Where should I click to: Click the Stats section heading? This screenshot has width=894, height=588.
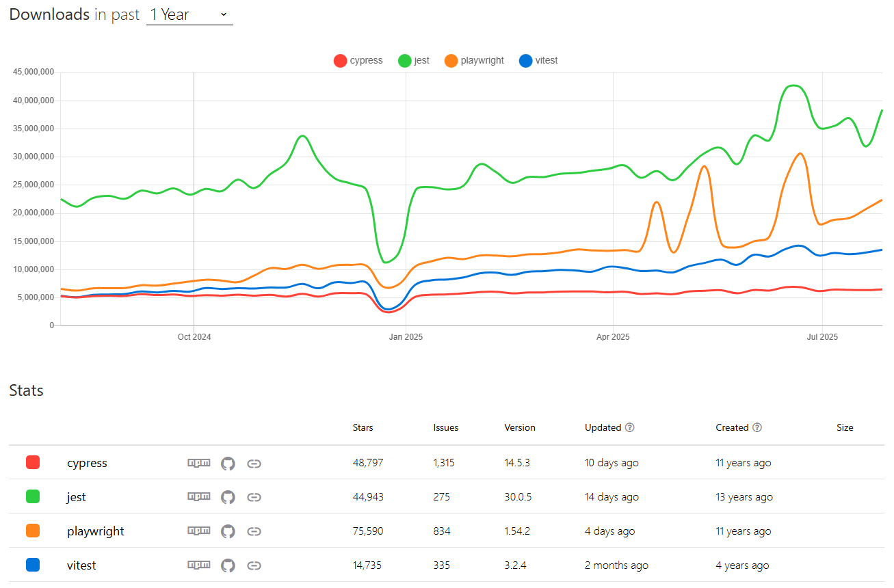click(x=26, y=390)
